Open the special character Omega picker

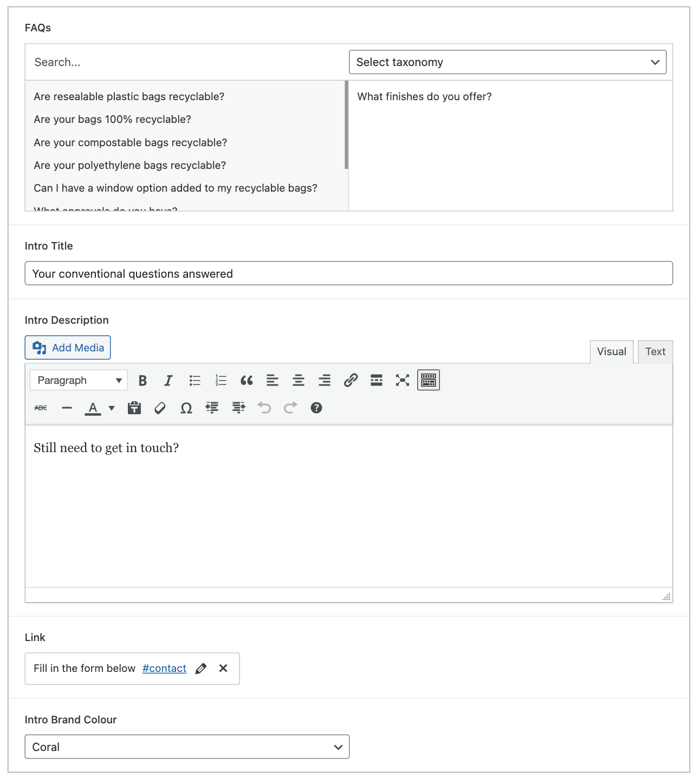click(x=186, y=408)
